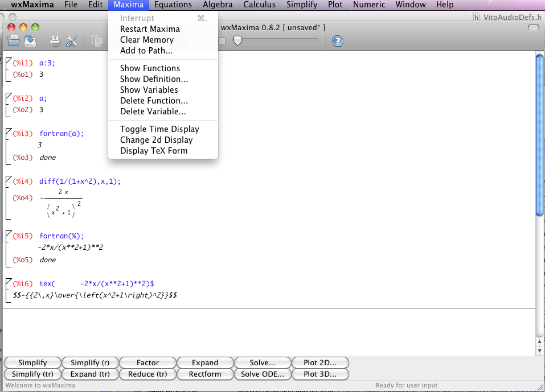Click the copy icon in the toolbar
545x392 pixels.
97,41
